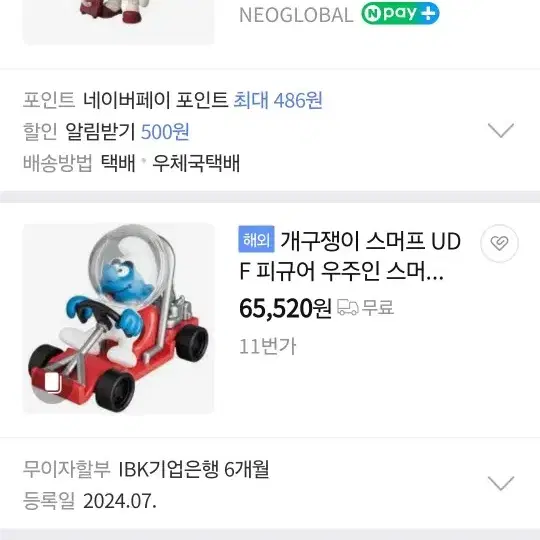Click the image gallery icon on Smurf thumbnail
This screenshot has width=540, height=540.
point(53,382)
